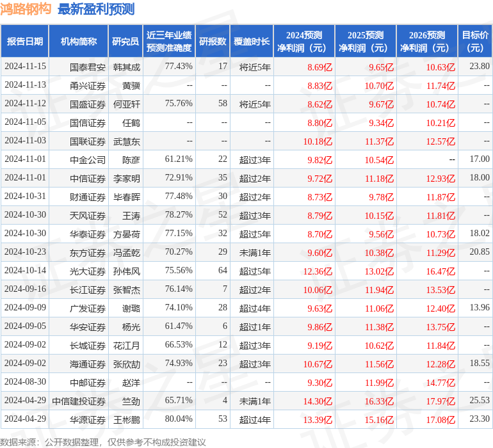Click researcher name 张欣劼
This screenshot has width=493, height=448.
pos(127,364)
